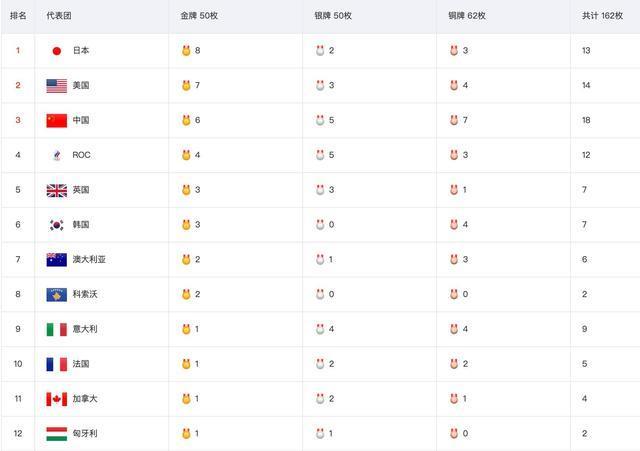Click the 排名 column header
The height and width of the screenshot is (451, 640).
coord(18,16)
